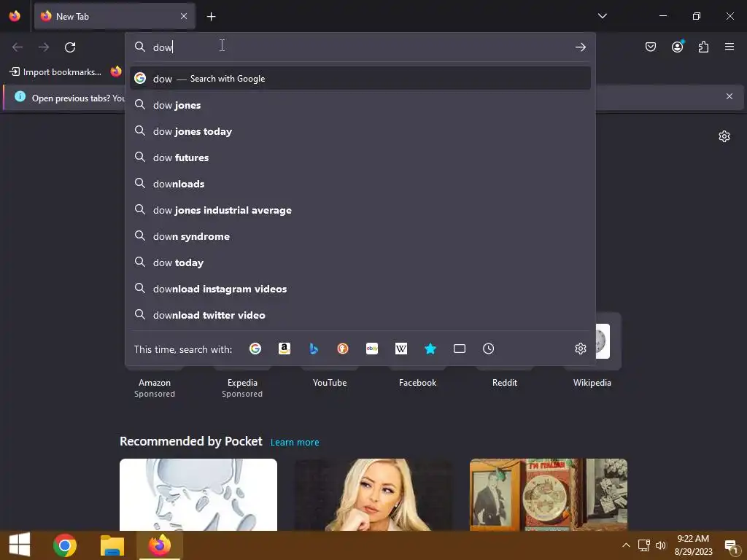This screenshot has width=747, height=560.
Task: Open the notification center icon
Action: (731, 546)
